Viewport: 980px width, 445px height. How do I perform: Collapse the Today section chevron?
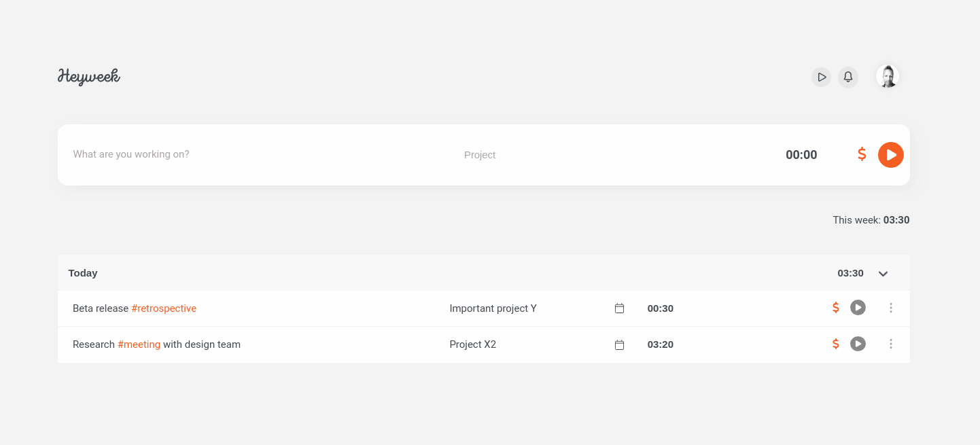point(883,274)
